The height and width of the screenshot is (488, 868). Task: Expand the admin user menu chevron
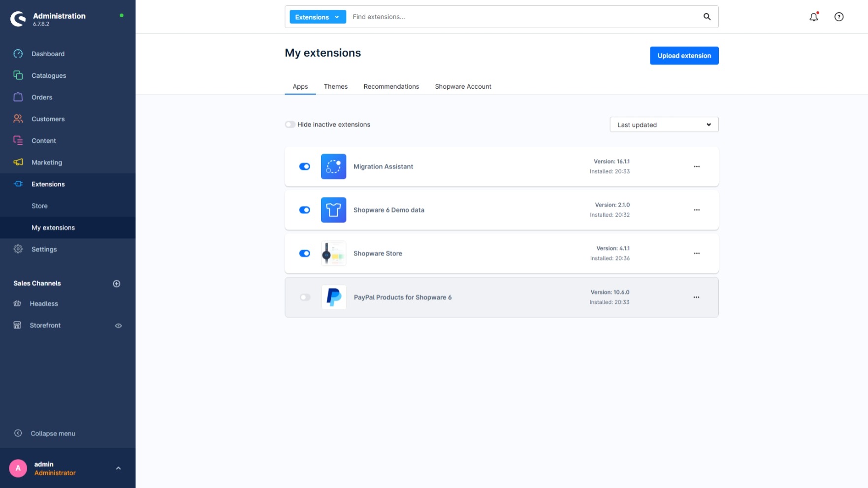[x=118, y=468]
